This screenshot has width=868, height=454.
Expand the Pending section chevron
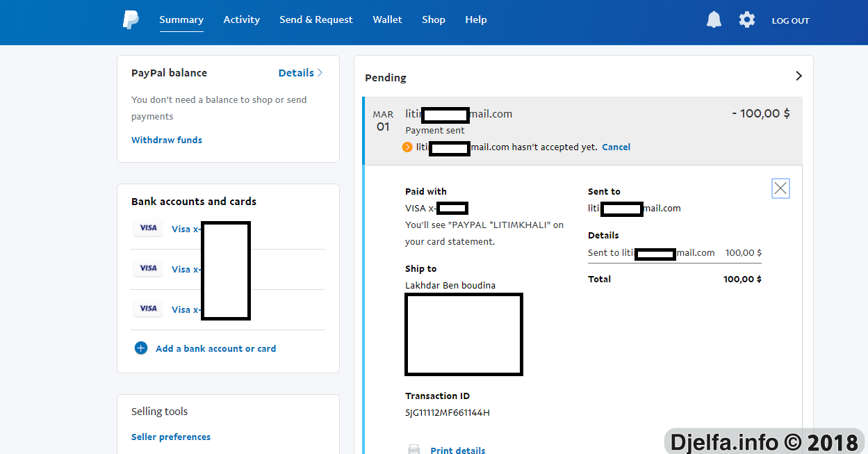pos(799,76)
